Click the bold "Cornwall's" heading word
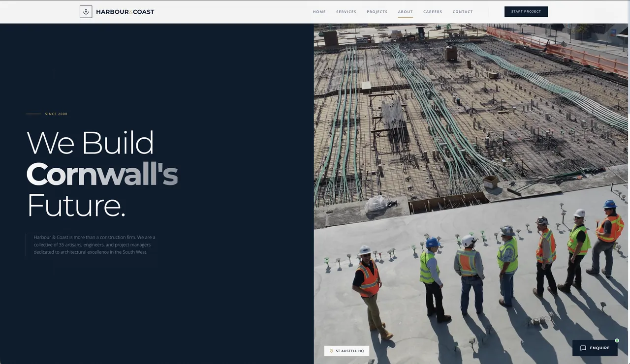The height and width of the screenshot is (364, 630). [x=102, y=174]
